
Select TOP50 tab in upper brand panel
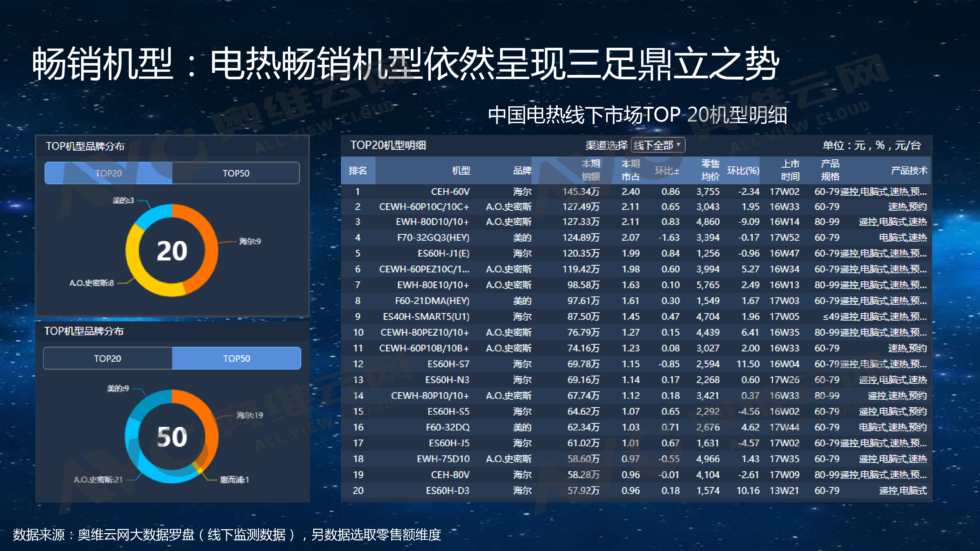click(236, 173)
